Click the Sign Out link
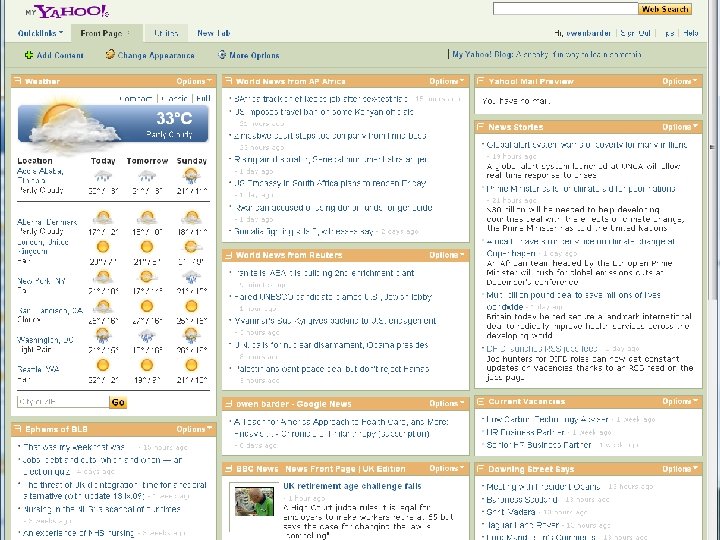 [635, 33]
